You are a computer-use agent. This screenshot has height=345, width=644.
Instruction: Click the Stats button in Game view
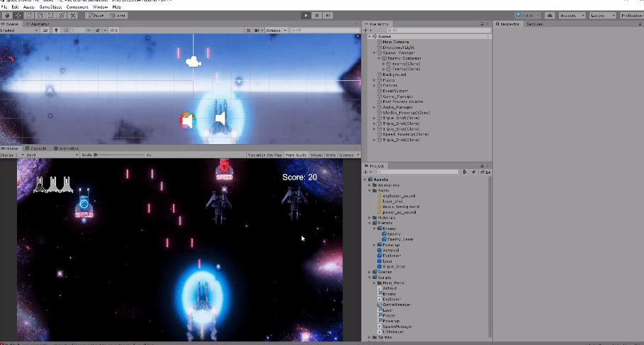(331, 155)
